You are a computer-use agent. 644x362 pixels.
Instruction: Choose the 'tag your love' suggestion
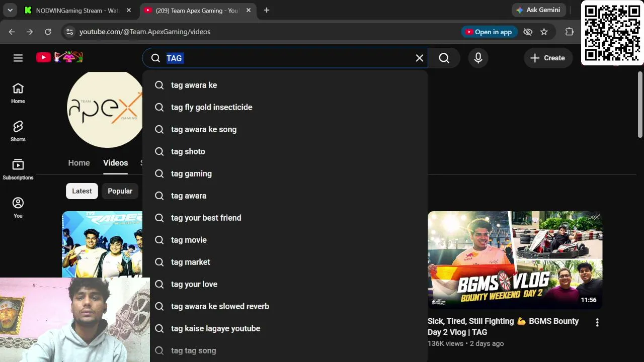point(285,284)
